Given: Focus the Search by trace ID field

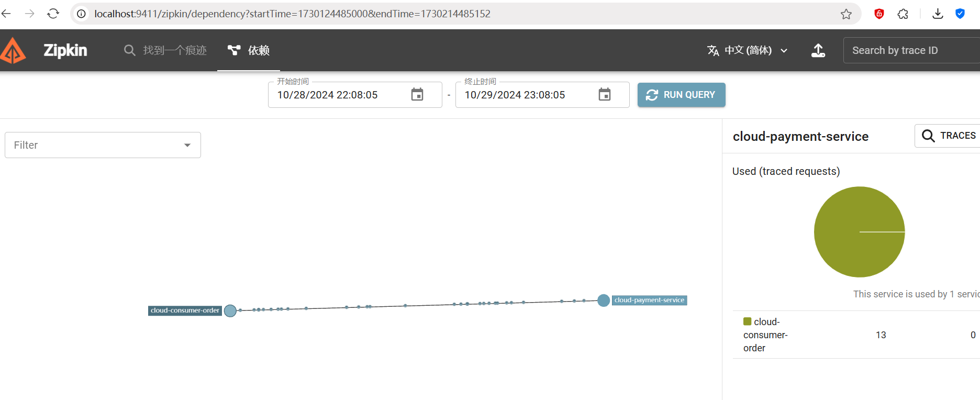Looking at the screenshot, I should click(911, 50).
